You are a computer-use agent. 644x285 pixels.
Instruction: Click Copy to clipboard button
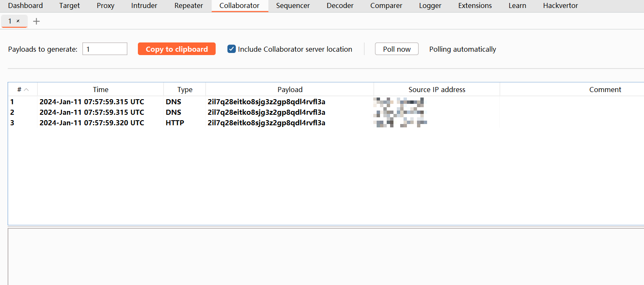[x=177, y=49]
